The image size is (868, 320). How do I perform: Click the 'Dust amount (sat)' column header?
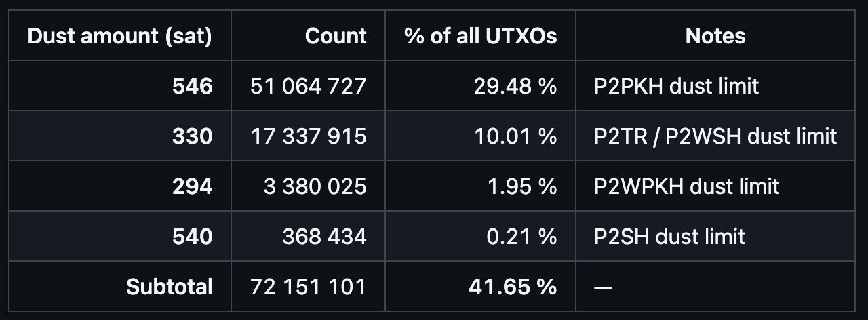click(119, 36)
